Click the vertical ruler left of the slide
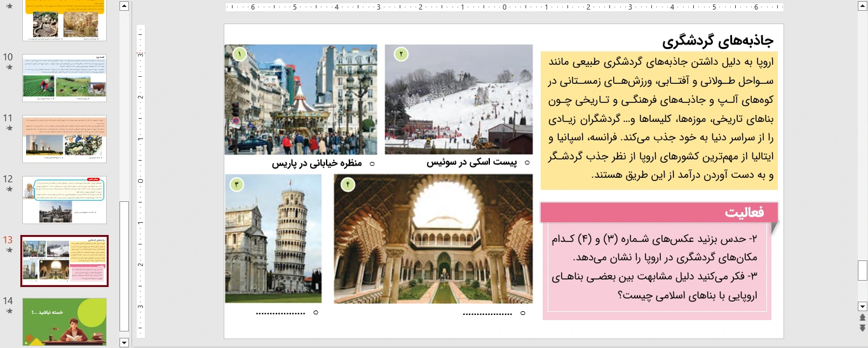 140,181
